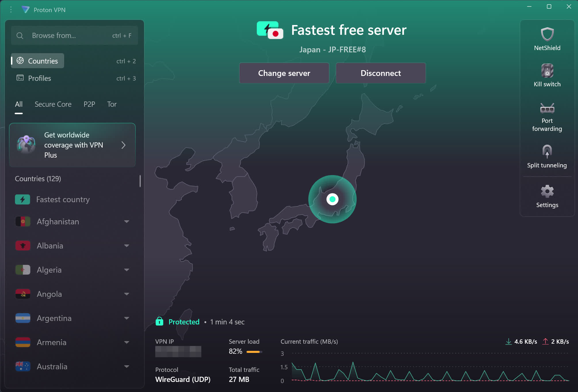Select the All servers tab
This screenshot has width=578, height=392.
coord(19,104)
